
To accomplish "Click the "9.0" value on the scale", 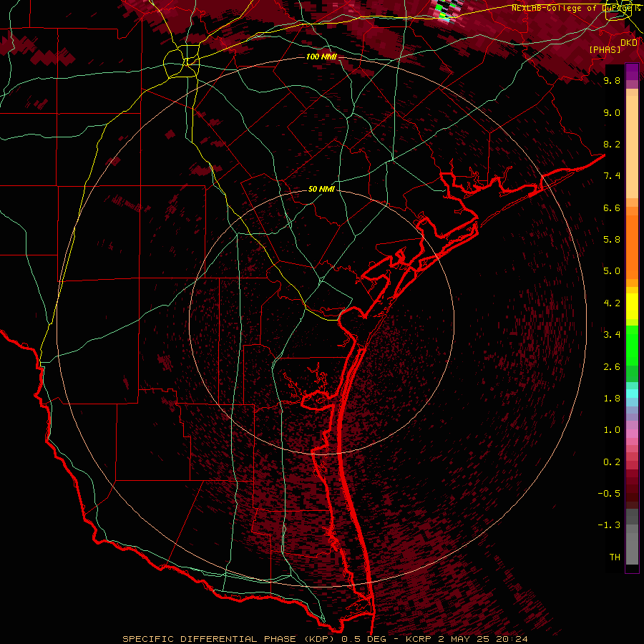I will point(612,113).
